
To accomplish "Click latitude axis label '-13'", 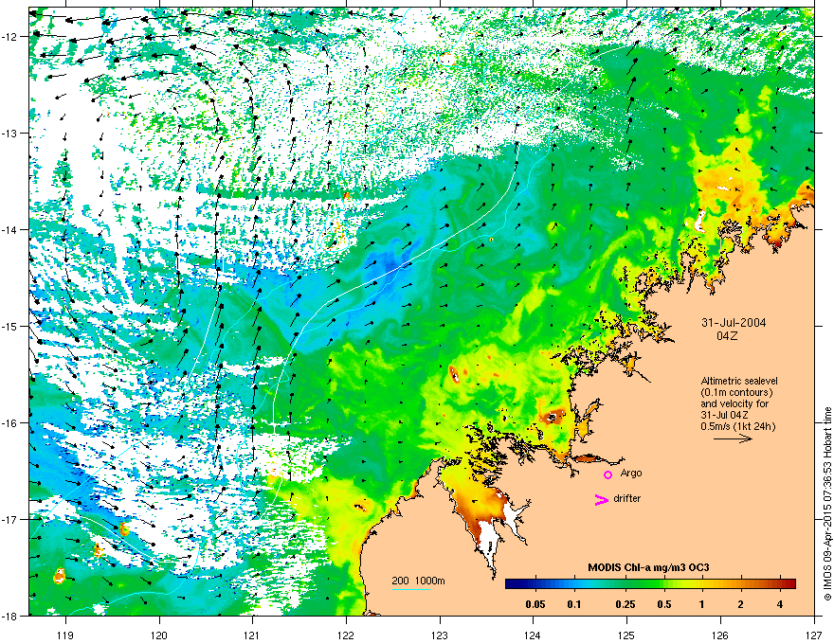I will [x=10, y=134].
